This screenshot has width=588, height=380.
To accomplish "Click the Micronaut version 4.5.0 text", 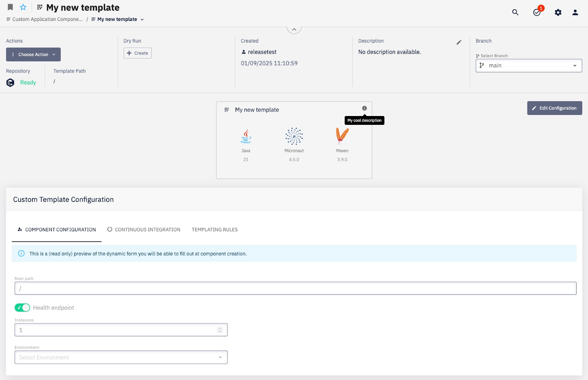I will click(294, 160).
